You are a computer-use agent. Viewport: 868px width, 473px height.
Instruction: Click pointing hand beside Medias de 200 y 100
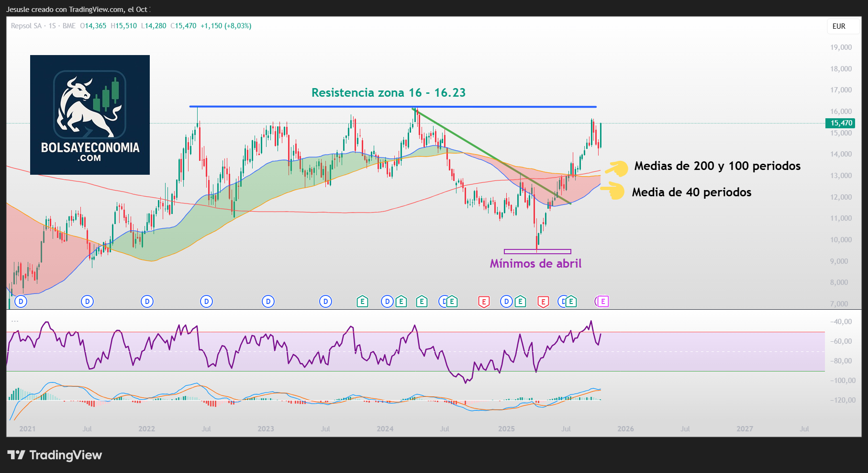pos(617,168)
